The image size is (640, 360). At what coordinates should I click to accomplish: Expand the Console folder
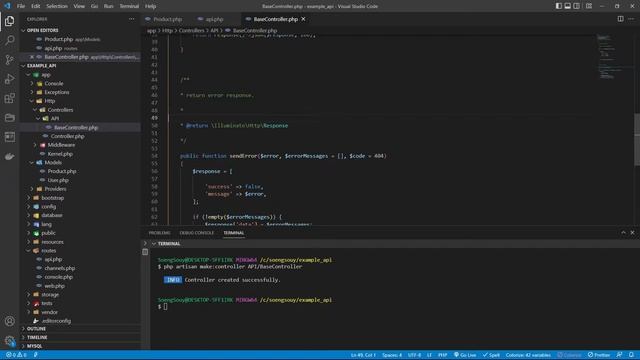pos(54,83)
